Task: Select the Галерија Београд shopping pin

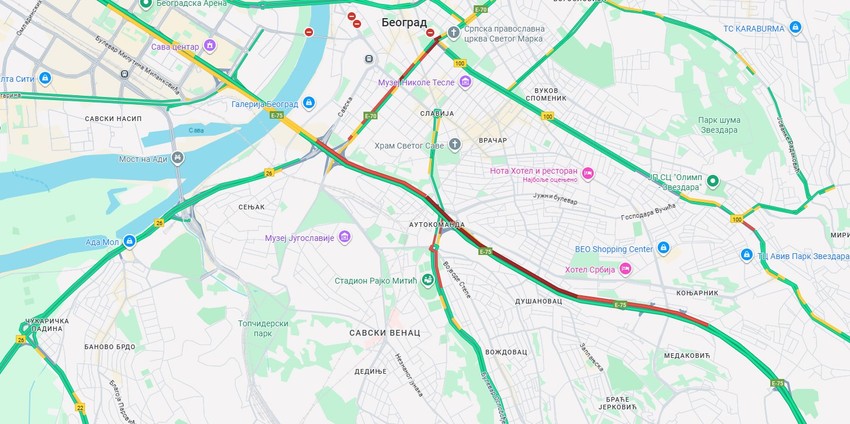Action: tap(308, 103)
